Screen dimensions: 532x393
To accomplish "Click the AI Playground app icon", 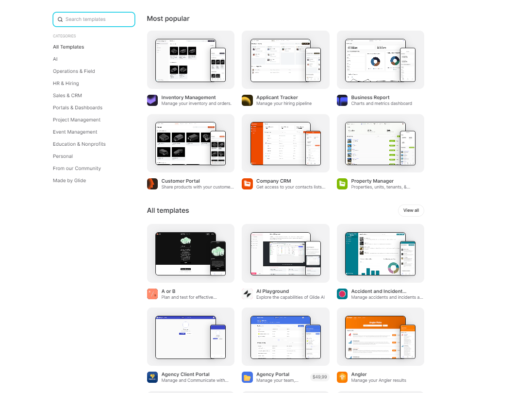I will tap(248, 294).
